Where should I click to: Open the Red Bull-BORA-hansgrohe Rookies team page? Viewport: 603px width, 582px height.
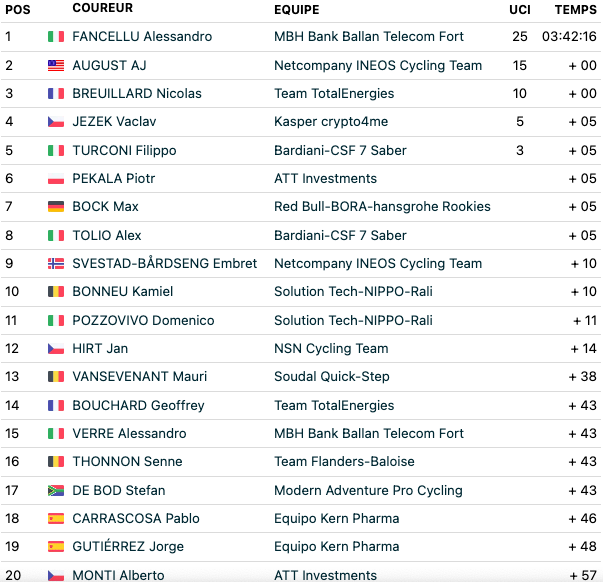tap(382, 207)
